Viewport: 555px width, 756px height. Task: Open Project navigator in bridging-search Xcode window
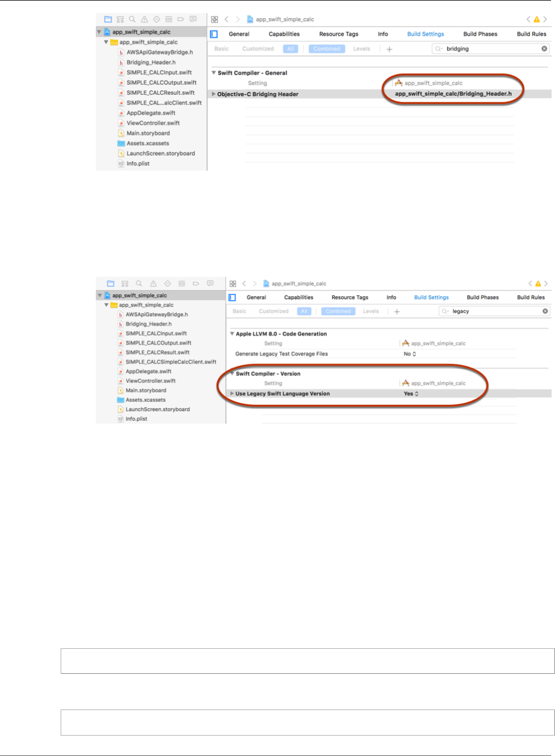coord(108,19)
